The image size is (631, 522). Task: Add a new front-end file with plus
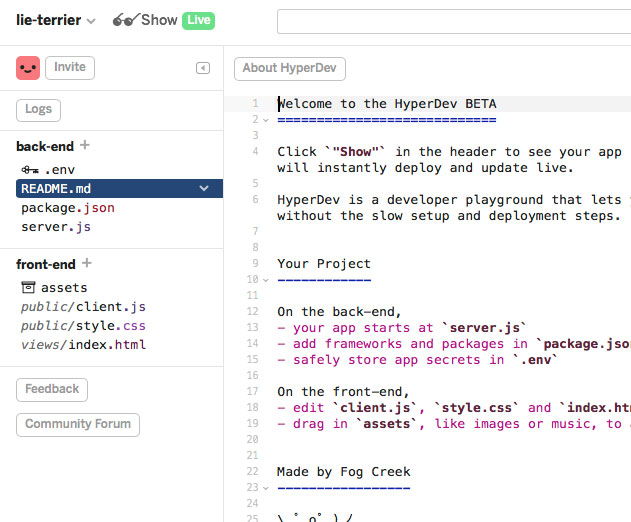coord(87,263)
